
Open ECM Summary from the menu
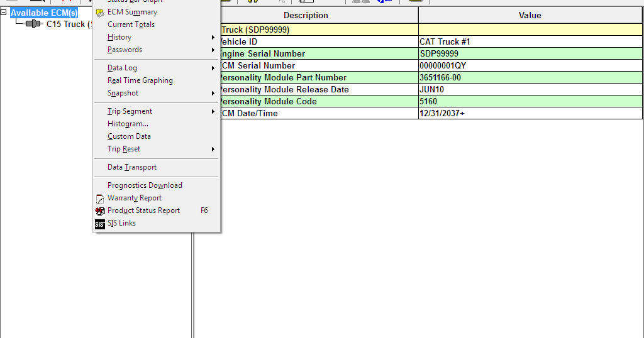tap(132, 13)
